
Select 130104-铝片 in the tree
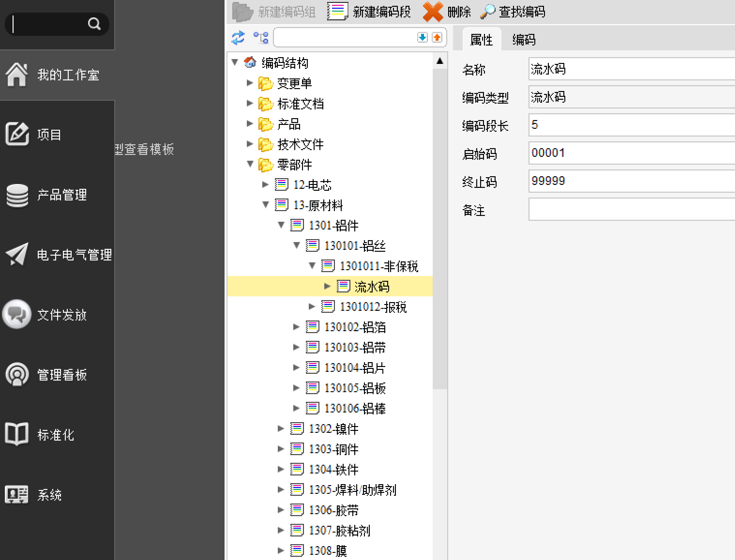tap(355, 368)
